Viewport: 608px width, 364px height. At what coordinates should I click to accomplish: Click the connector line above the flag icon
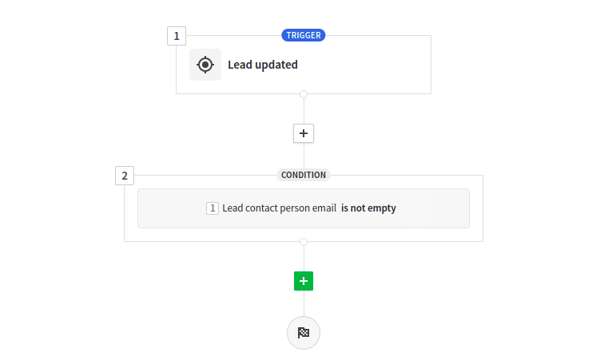(x=304, y=304)
